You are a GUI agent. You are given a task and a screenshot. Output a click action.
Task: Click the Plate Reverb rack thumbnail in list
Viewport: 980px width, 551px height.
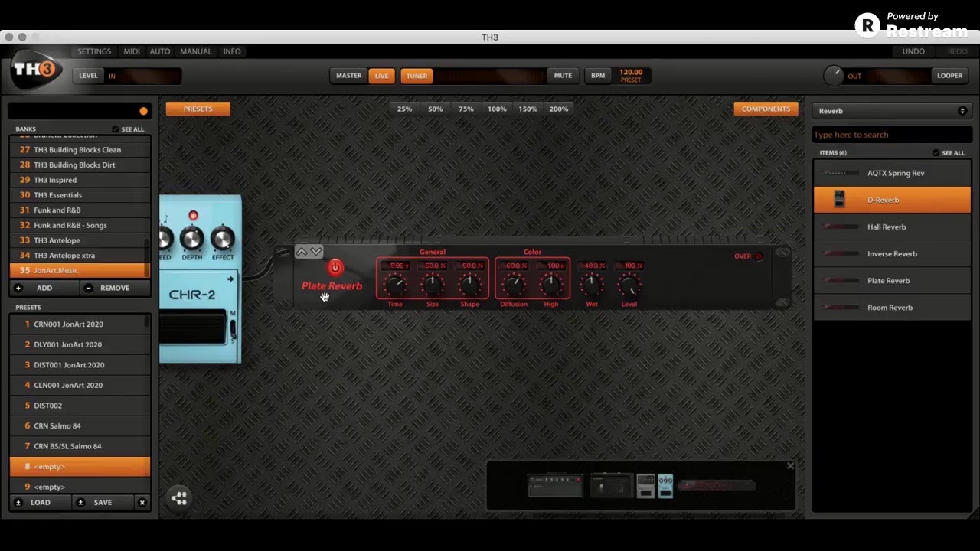point(841,280)
